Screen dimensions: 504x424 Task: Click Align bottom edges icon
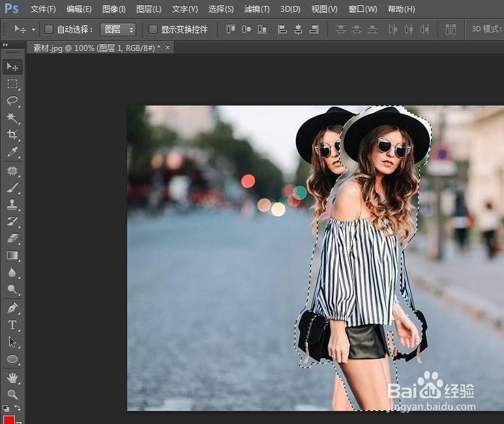pyautogui.click(x=262, y=29)
